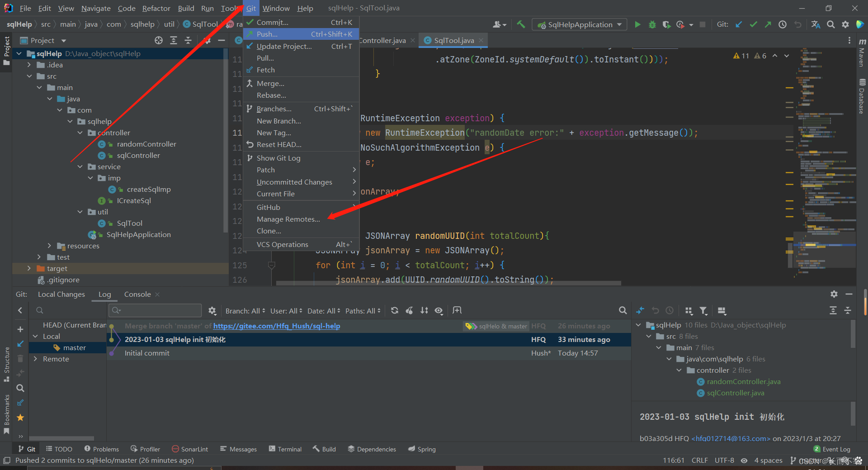
Task: Toggle eye view options in Git log
Action: tap(439, 310)
